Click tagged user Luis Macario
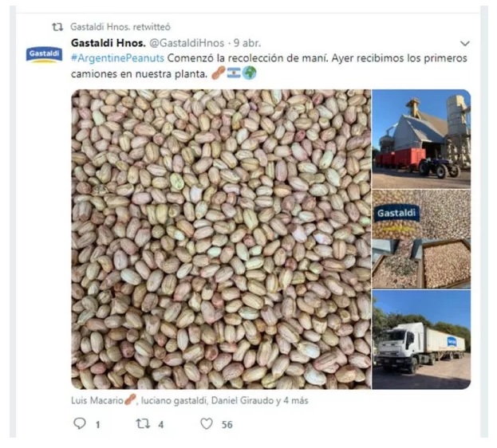Image resolution: width=497 pixels, height=448 pixels. click(x=97, y=400)
